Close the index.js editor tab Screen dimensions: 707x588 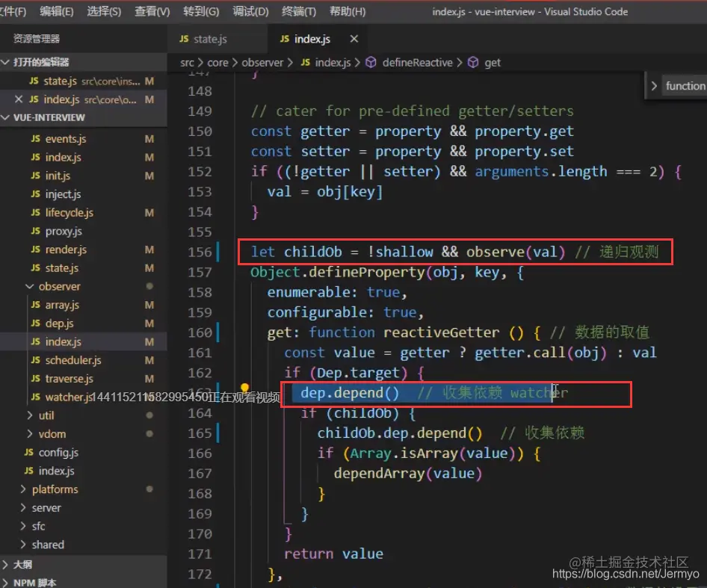click(x=354, y=39)
